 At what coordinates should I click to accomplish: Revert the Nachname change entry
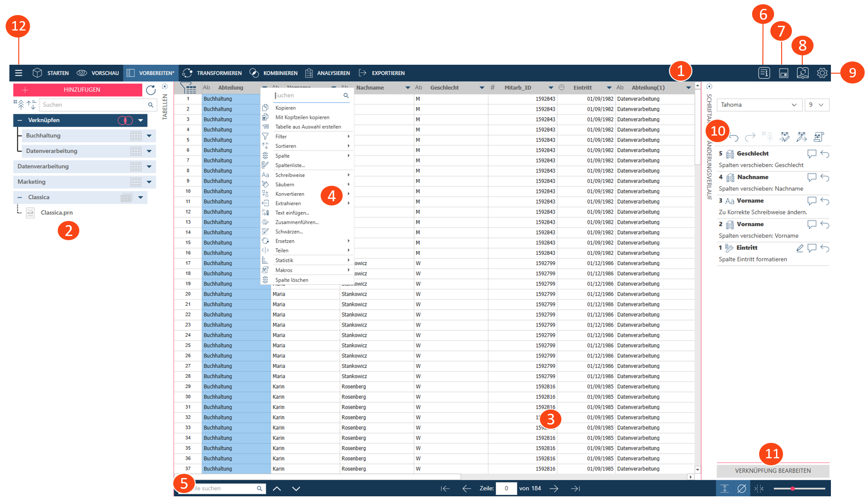coord(825,178)
